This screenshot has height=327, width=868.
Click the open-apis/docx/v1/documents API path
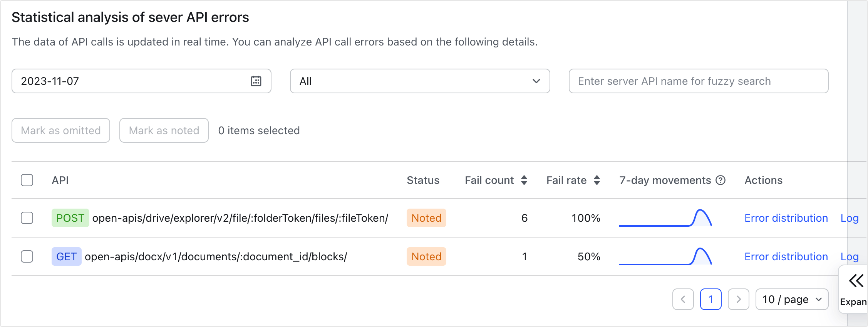(216, 256)
